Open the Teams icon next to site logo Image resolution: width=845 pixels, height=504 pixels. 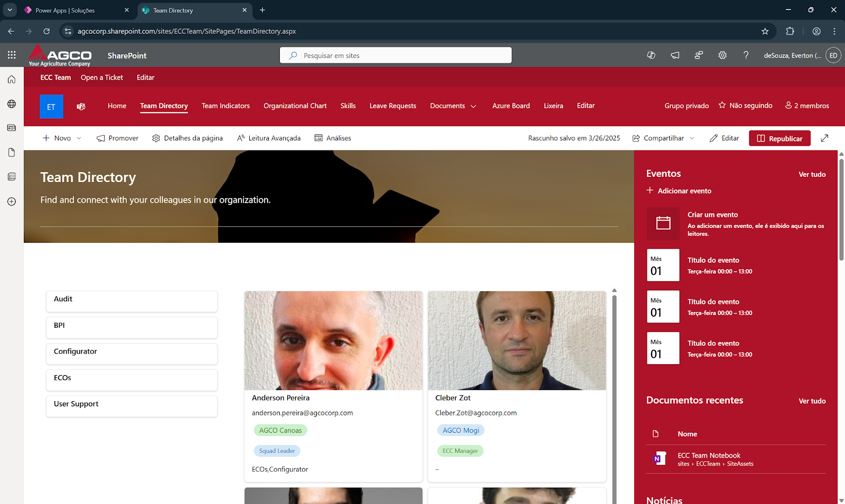pos(81,107)
